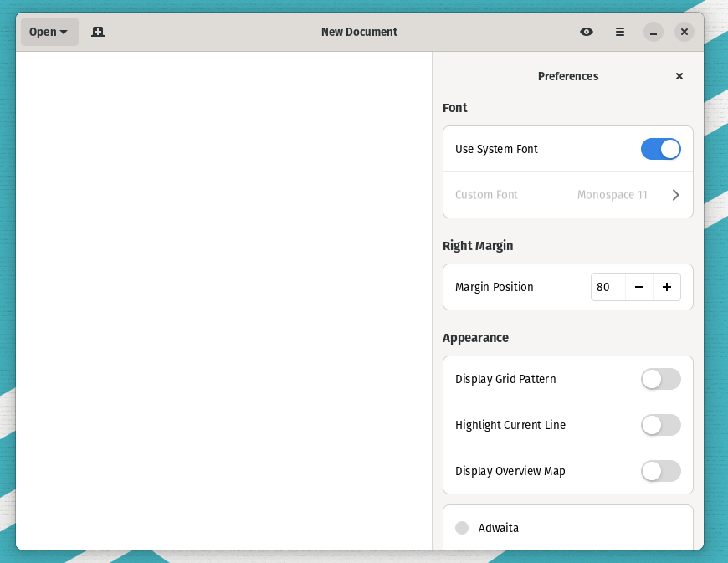Click the Margin Position number field
Screen dimensions: 728x563
pyautogui.click(x=608, y=287)
